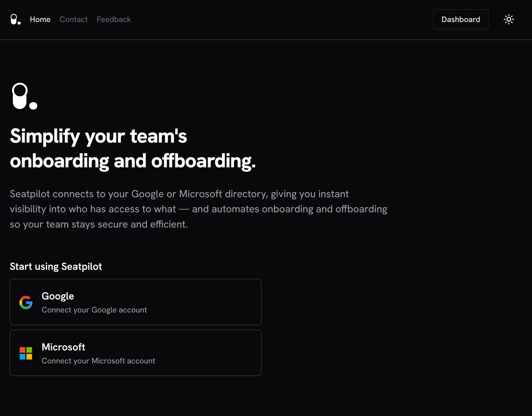Open the Feedback nav link
This screenshot has width=532, height=416.
[114, 19]
